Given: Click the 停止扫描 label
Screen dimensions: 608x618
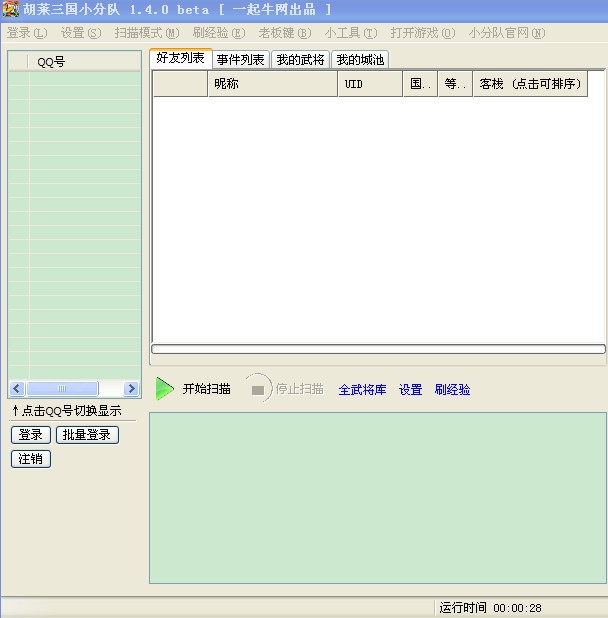Looking at the screenshot, I should [x=299, y=389].
